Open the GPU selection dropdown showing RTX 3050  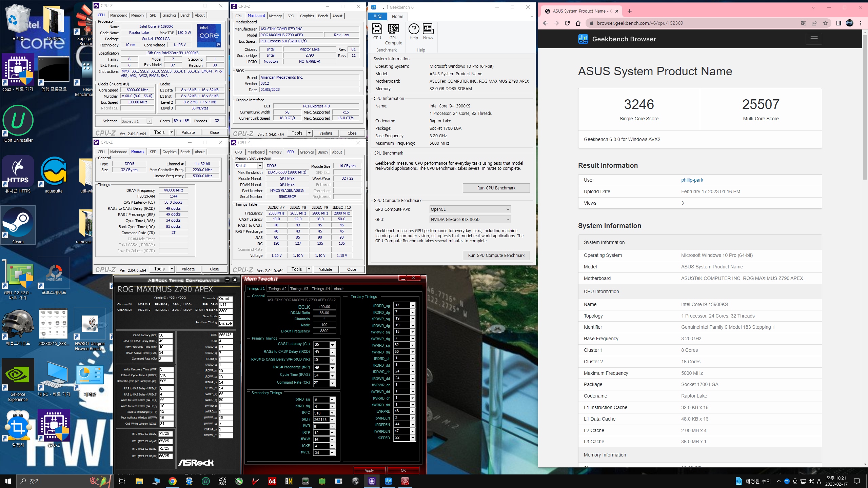(470, 220)
